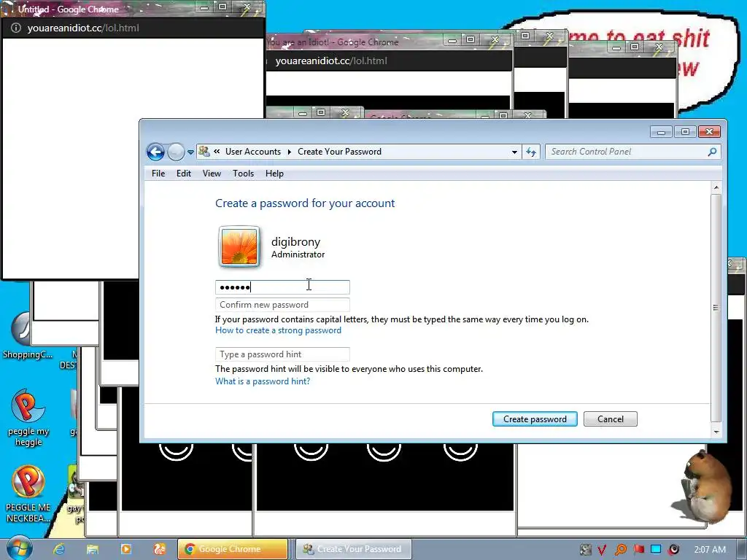Click the orange magnifier tray icon

tap(621, 550)
